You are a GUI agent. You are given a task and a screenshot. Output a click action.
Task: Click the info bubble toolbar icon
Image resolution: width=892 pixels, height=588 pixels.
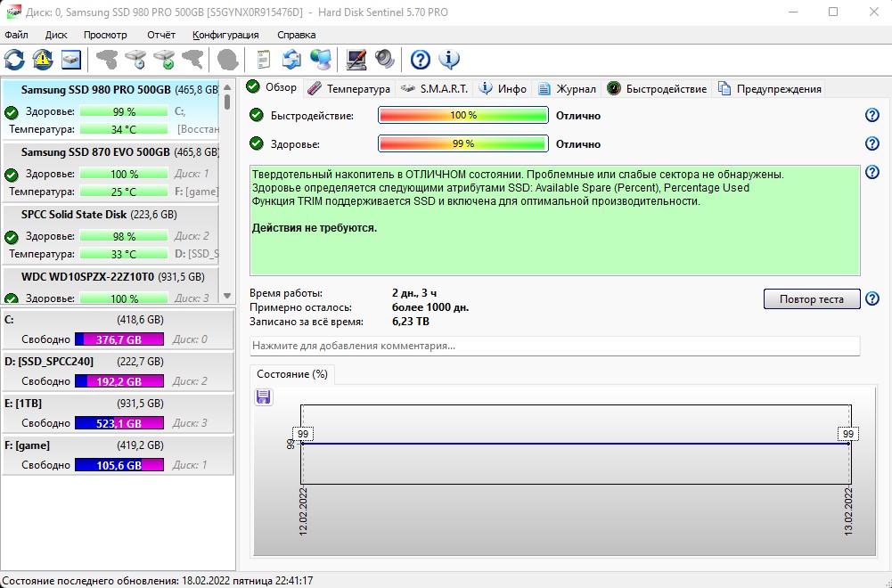449,59
